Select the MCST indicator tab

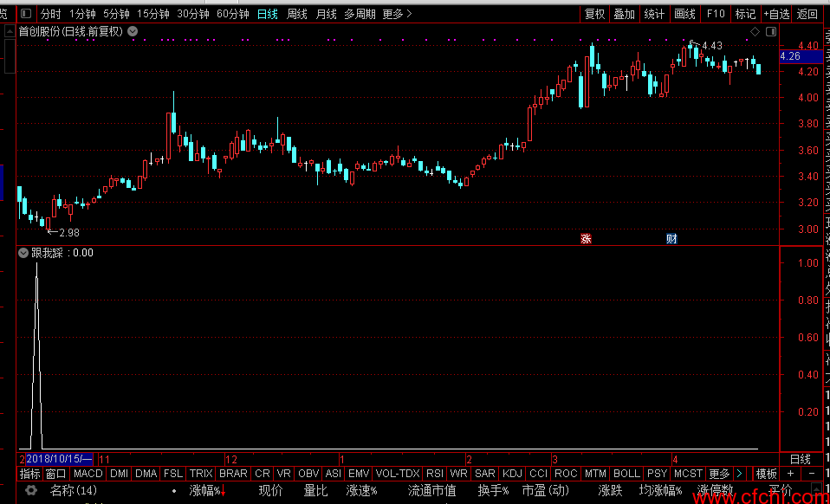click(688, 474)
